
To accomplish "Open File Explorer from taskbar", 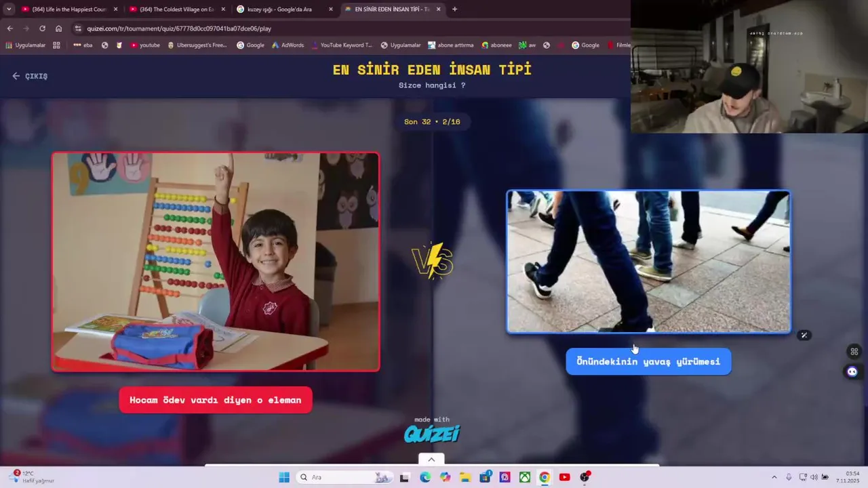I will click(465, 477).
